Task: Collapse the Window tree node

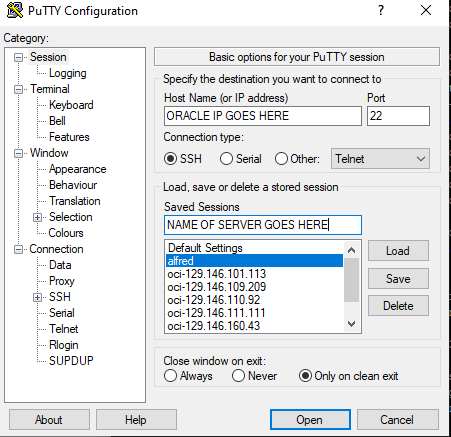Action: click(18, 154)
